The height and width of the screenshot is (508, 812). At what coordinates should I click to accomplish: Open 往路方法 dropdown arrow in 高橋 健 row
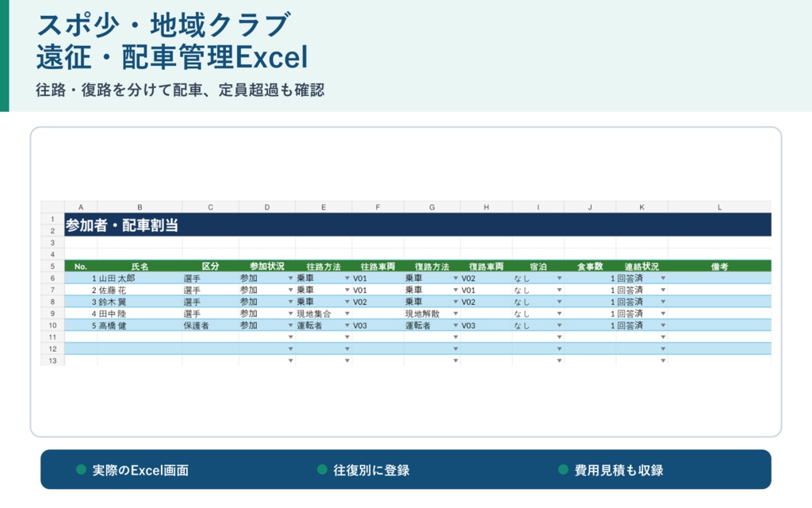click(347, 325)
